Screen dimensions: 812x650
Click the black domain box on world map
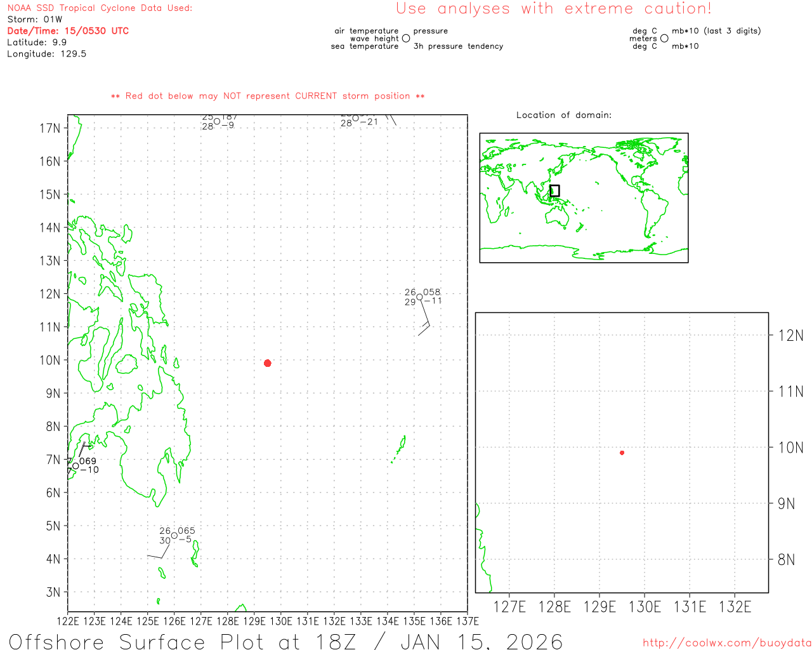pyautogui.click(x=554, y=190)
